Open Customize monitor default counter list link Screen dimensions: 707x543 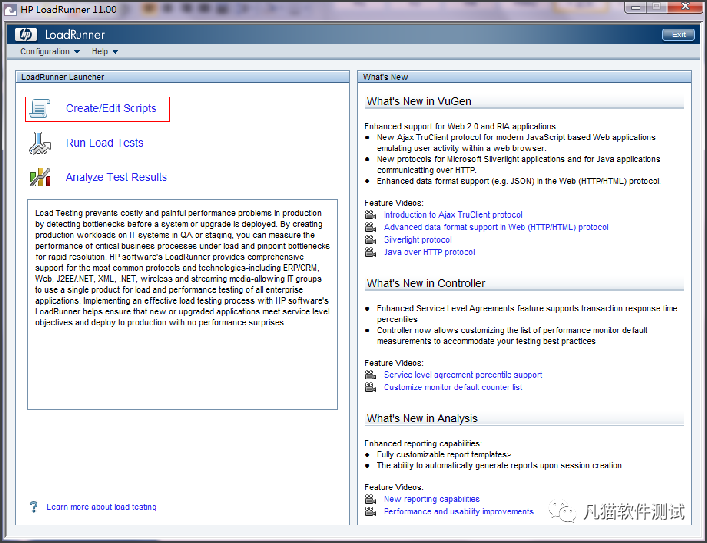tap(453, 387)
